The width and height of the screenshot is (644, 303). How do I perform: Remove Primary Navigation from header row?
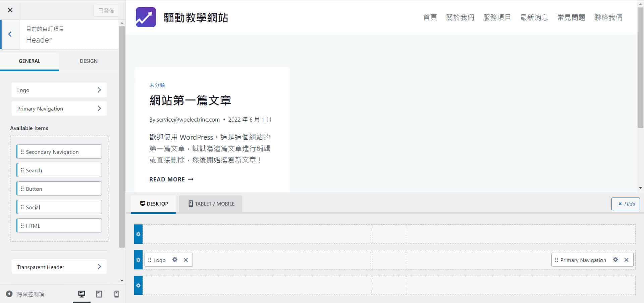626,260
